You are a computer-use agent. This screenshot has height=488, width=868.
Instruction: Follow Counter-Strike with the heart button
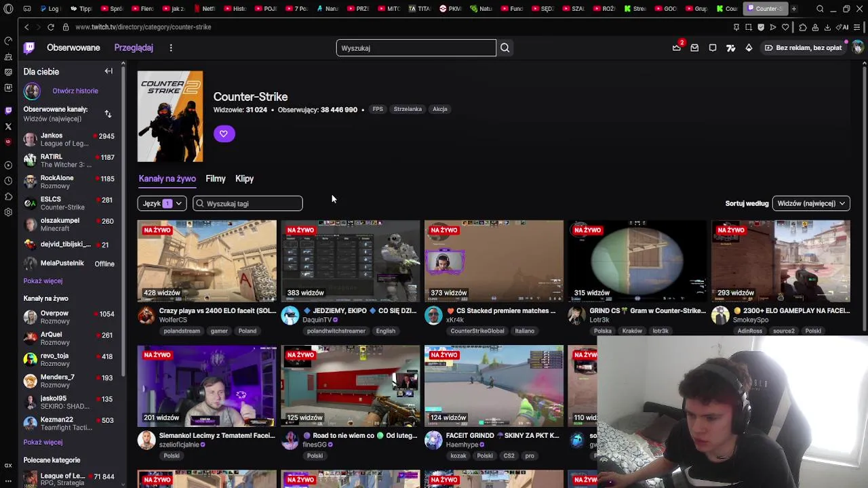tap(224, 134)
